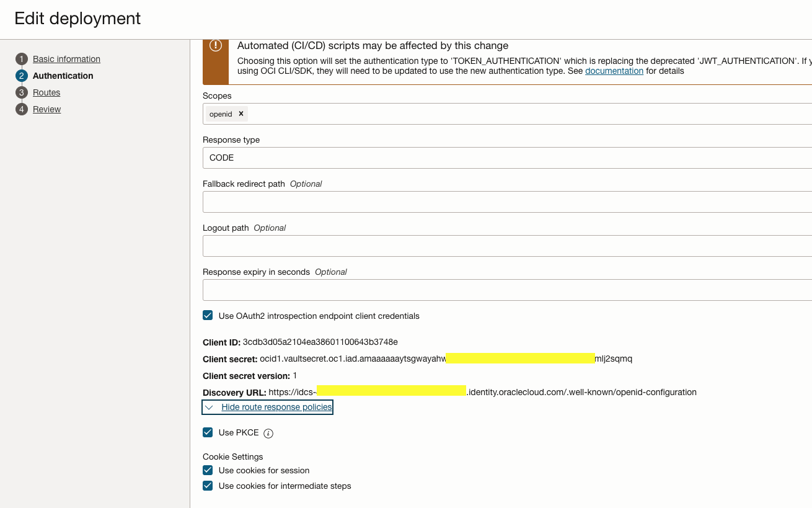Open the Review step
The width and height of the screenshot is (812, 508).
[46, 109]
